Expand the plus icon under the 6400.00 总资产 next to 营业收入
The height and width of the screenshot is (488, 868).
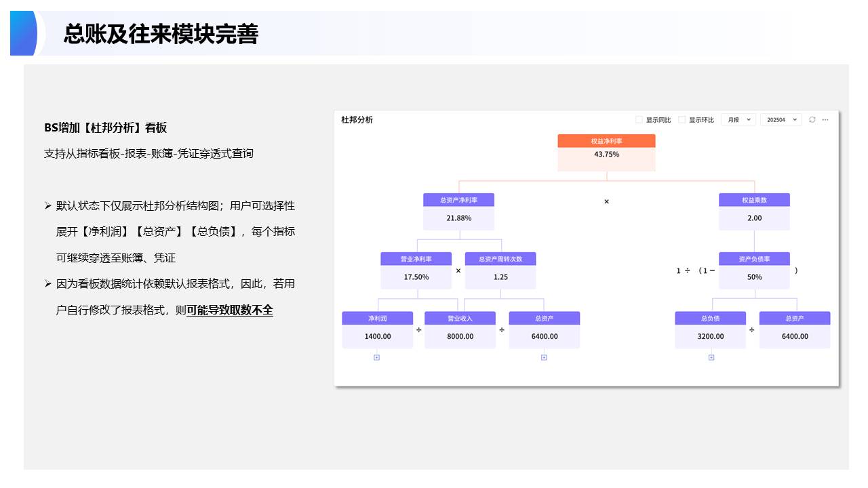click(x=544, y=357)
